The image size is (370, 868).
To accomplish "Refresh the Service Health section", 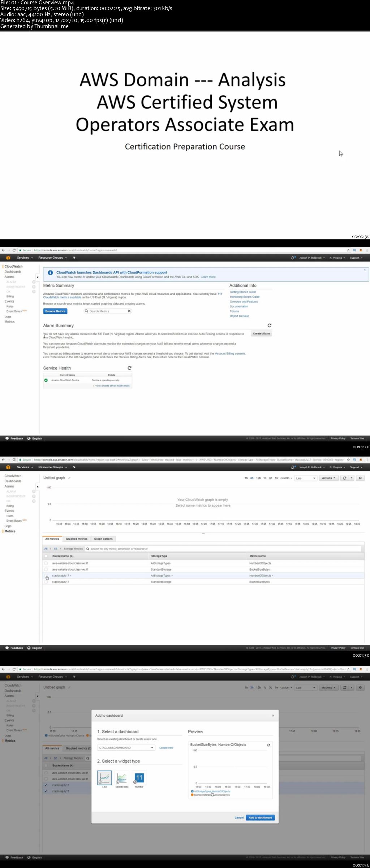I will 129,368.
